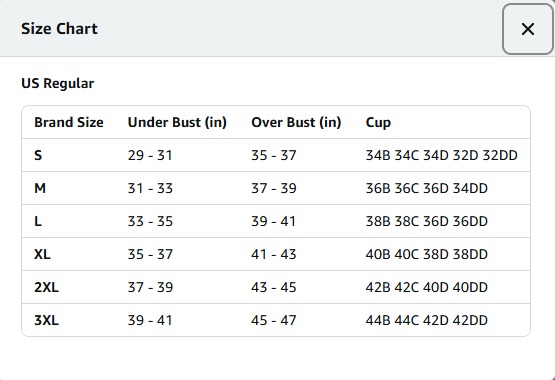
Task: Select the US Regular label
Action: pyautogui.click(x=58, y=84)
